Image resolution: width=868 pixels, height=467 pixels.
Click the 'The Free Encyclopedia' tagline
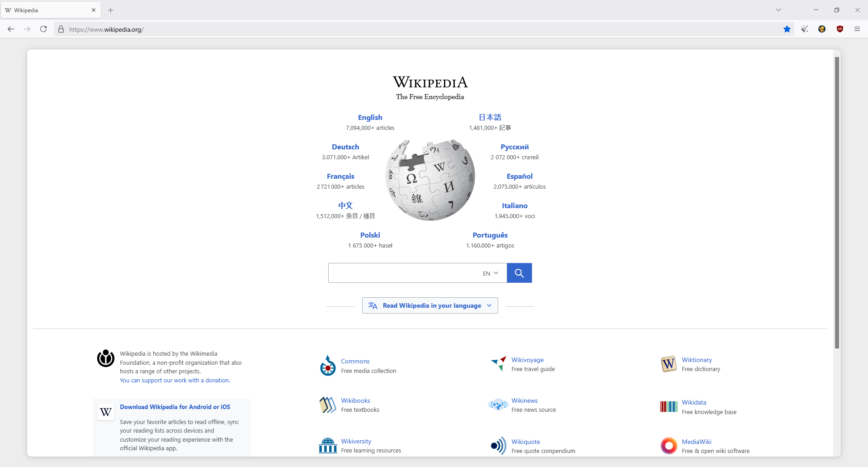(430, 96)
